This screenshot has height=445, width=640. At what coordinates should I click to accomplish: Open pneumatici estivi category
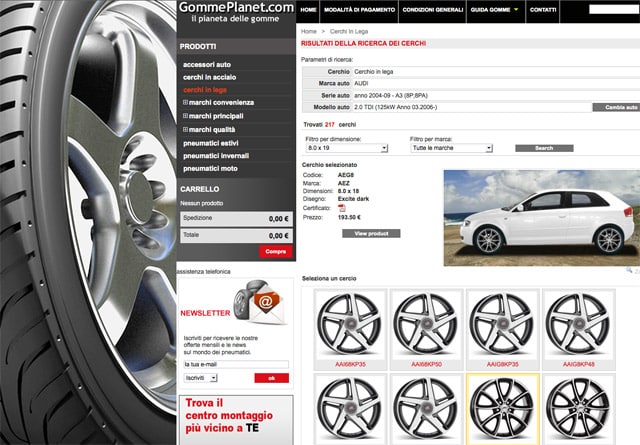(211, 143)
